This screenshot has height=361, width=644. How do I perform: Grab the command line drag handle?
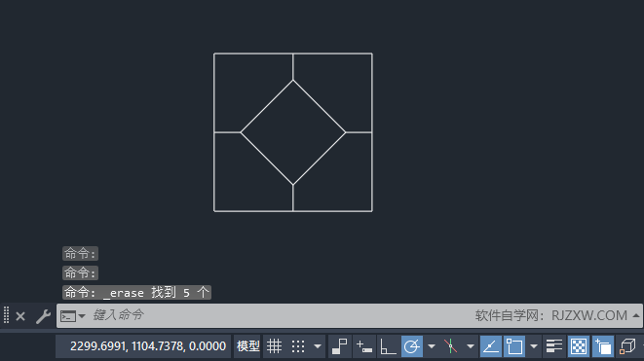point(6,315)
